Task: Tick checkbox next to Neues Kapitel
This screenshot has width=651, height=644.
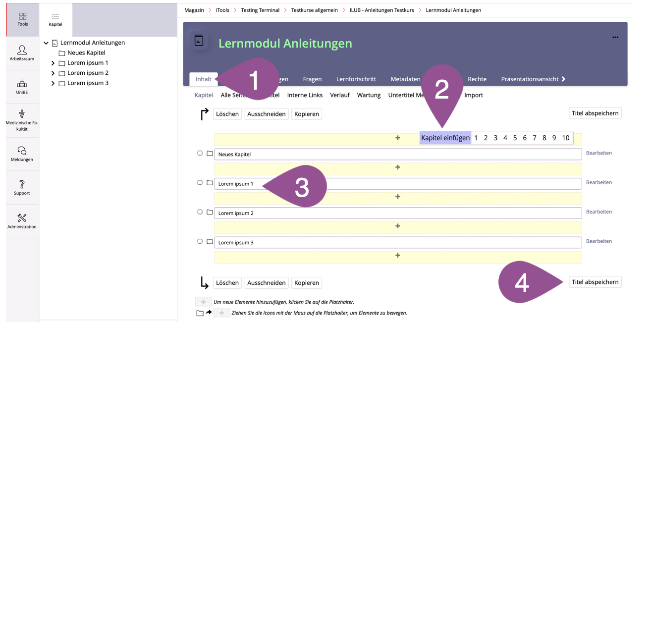Action: [x=200, y=153]
